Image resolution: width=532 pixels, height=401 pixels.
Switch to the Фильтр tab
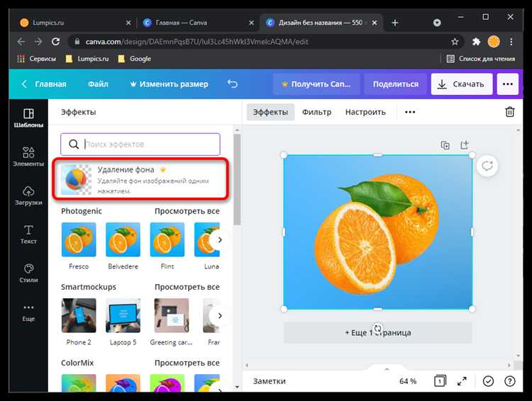pyautogui.click(x=316, y=112)
